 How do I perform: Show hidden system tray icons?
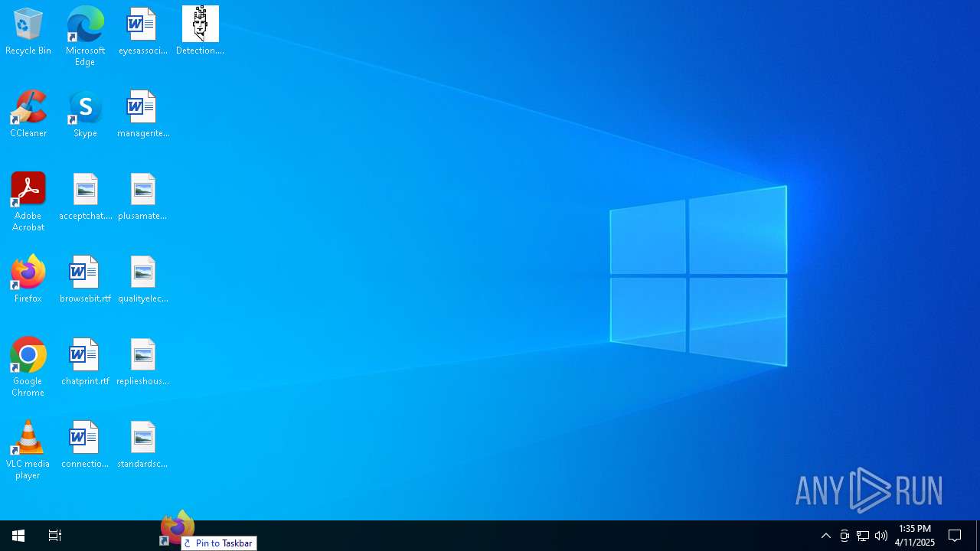click(x=826, y=536)
